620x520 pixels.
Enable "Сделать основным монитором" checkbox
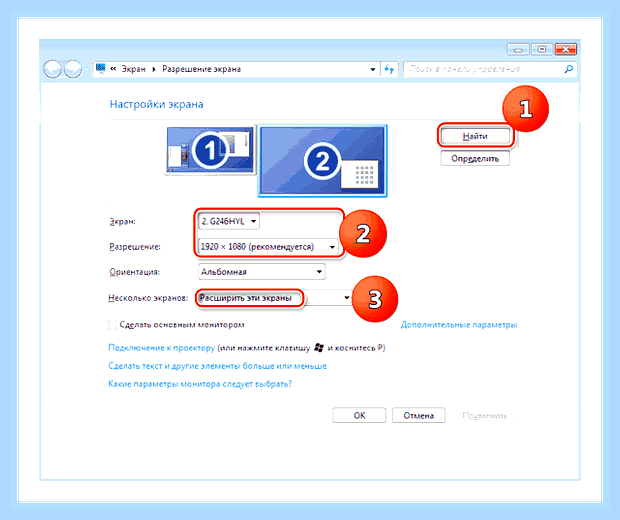[x=112, y=325]
